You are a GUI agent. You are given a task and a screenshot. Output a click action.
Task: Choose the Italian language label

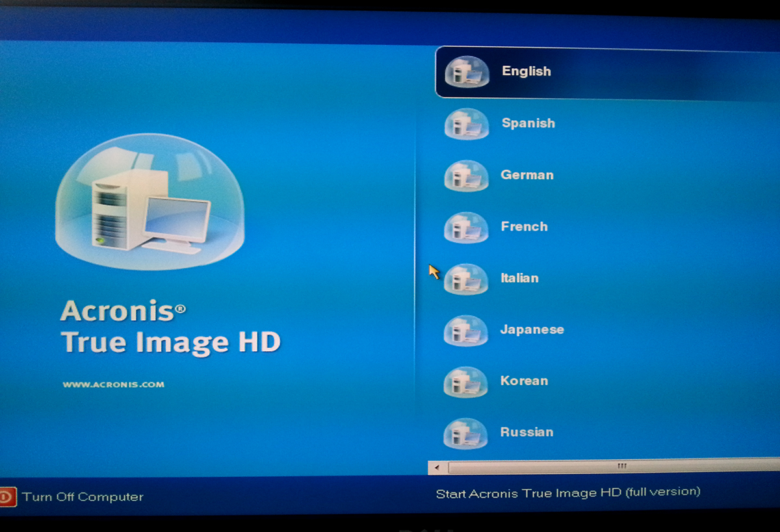(519, 278)
